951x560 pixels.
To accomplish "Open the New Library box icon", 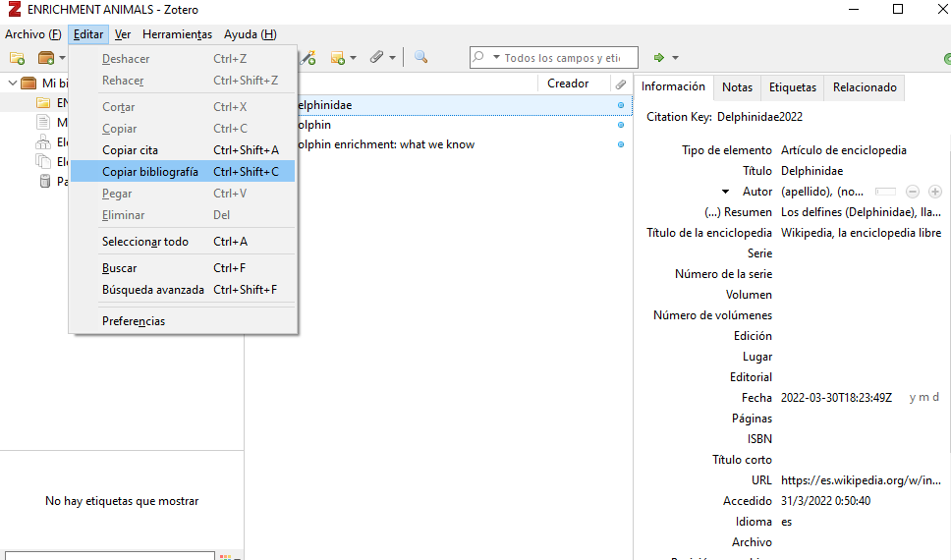I will click(46, 58).
